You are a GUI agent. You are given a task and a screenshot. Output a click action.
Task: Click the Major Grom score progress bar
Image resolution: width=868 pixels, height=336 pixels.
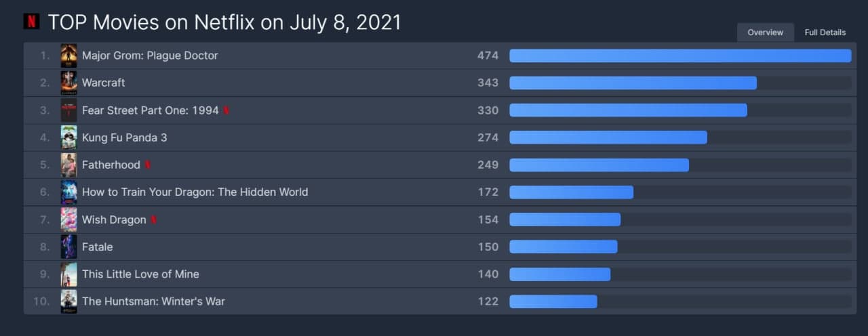click(680, 56)
